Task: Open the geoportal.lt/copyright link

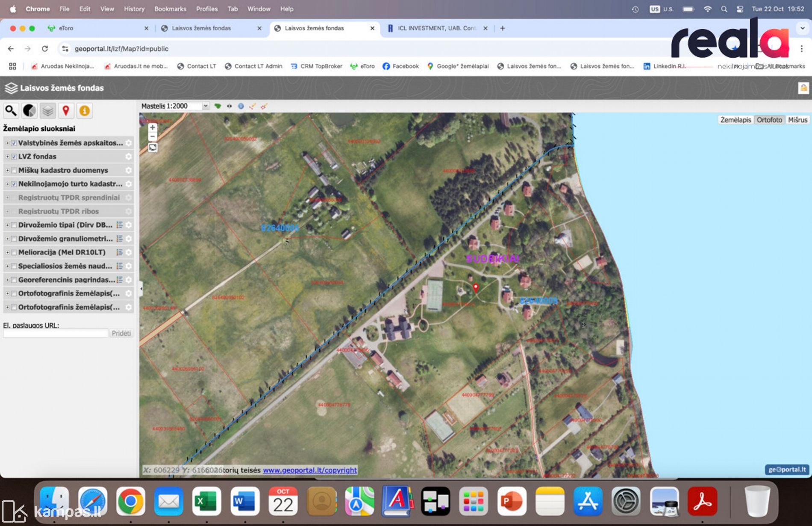Action: (x=309, y=470)
